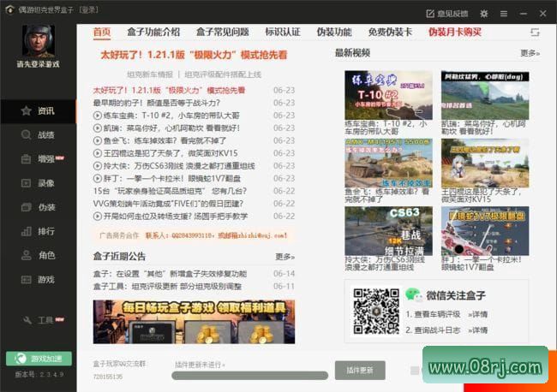Click the red first-row article 太好玩了 dated 06-23
Viewport: 557px width, 392px height.
click(169, 90)
